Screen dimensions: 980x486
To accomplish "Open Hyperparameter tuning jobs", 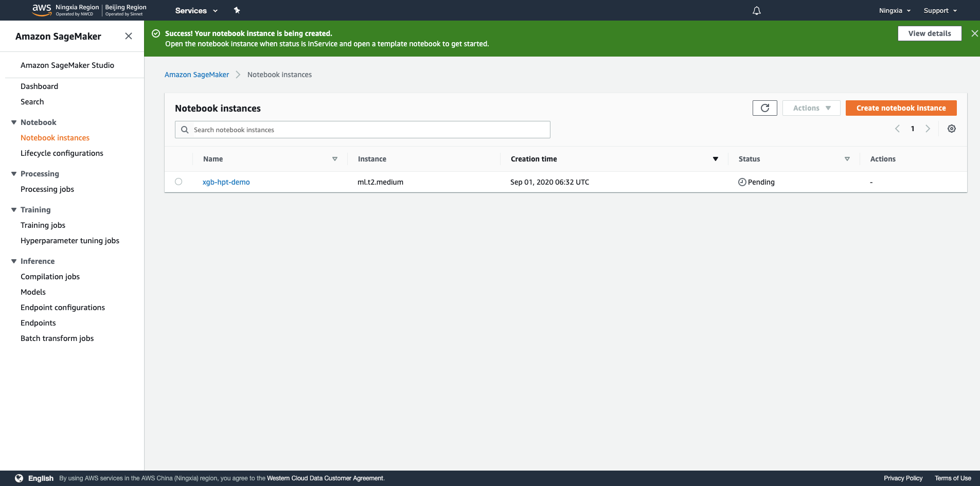I will [x=70, y=241].
